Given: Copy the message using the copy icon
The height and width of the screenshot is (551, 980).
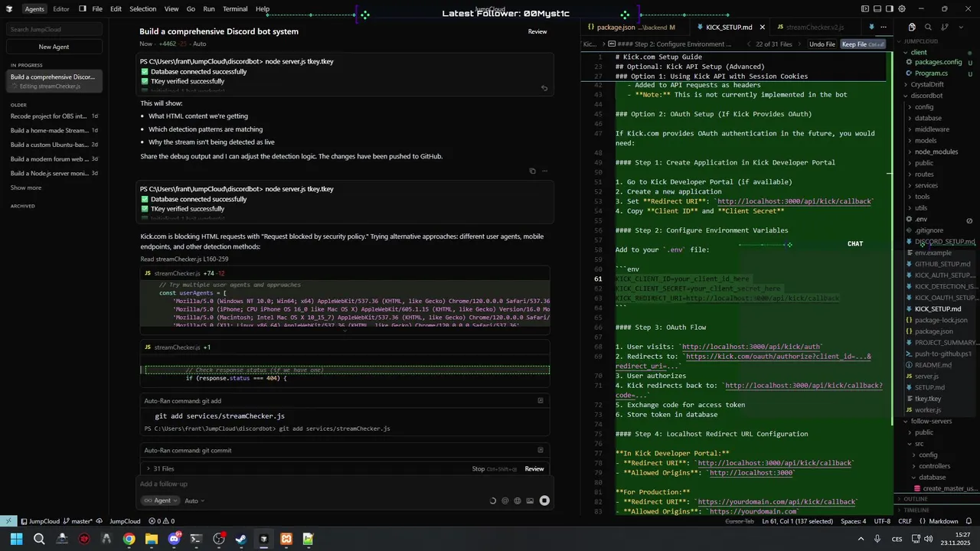Looking at the screenshot, I should 533,171.
